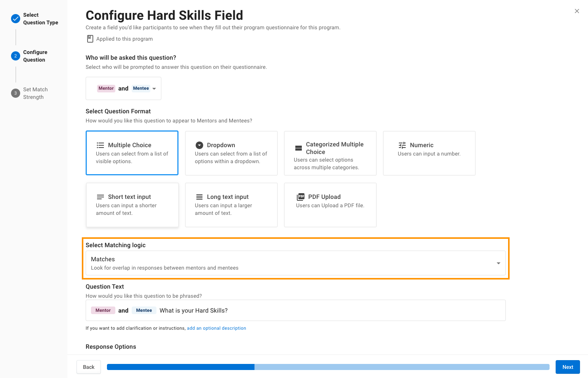Click the Short text input icon
This screenshot has height=378, width=588.
[x=100, y=197]
